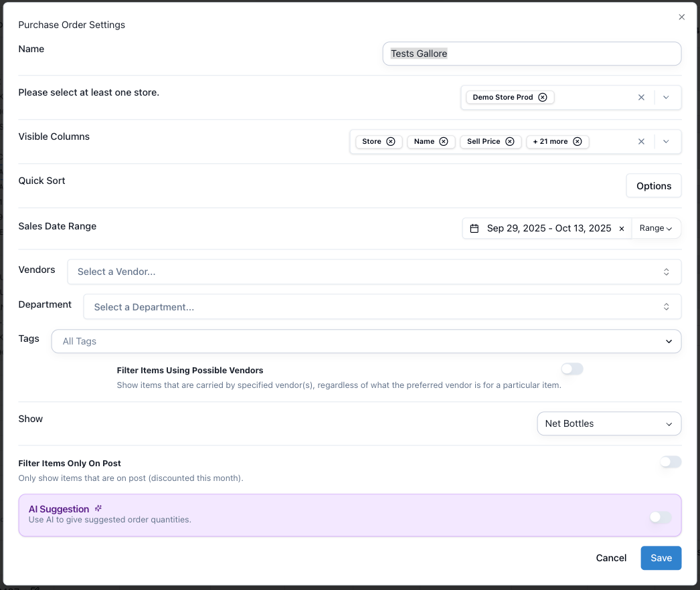700x590 pixels.
Task: Clear the sales date range
Action: pyautogui.click(x=622, y=229)
